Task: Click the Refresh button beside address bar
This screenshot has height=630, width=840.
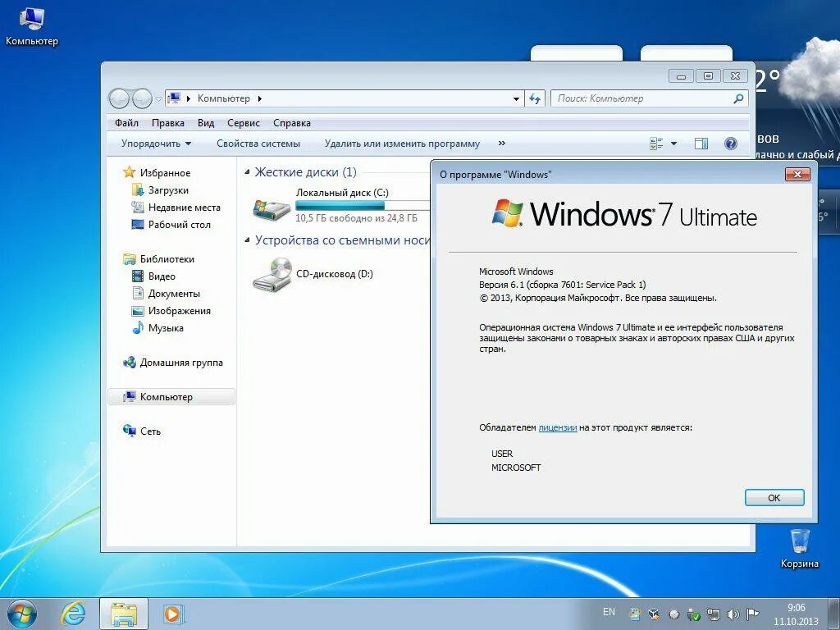Action: point(535,98)
